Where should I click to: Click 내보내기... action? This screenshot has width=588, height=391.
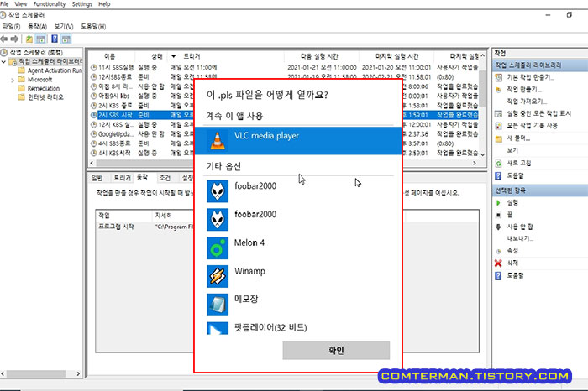(x=520, y=238)
